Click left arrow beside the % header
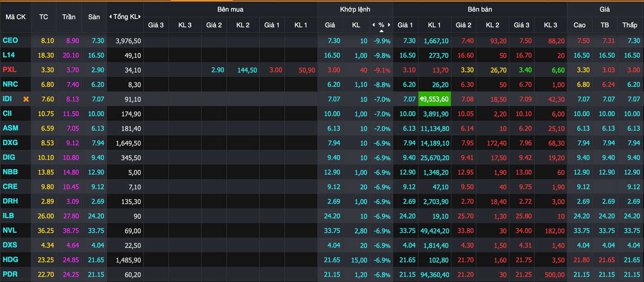 pos(374,25)
